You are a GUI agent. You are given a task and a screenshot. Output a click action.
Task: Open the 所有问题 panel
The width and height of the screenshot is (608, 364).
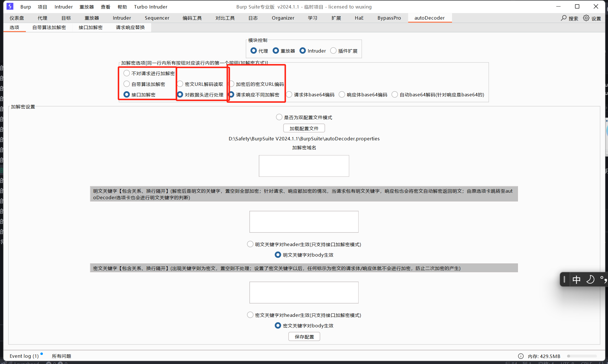(x=61, y=356)
